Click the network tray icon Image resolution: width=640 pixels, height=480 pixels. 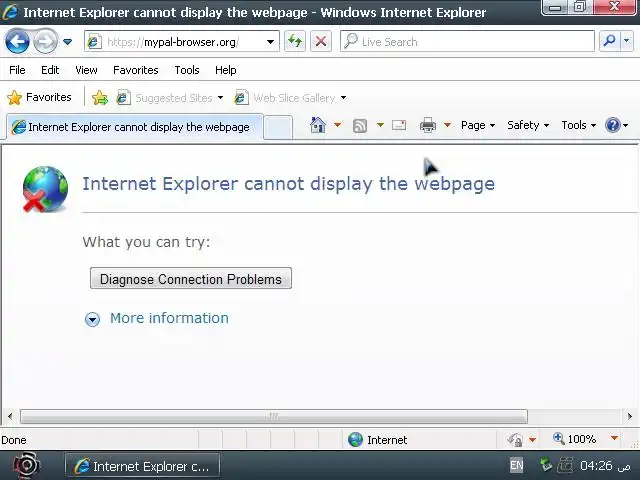tap(546, 465)
